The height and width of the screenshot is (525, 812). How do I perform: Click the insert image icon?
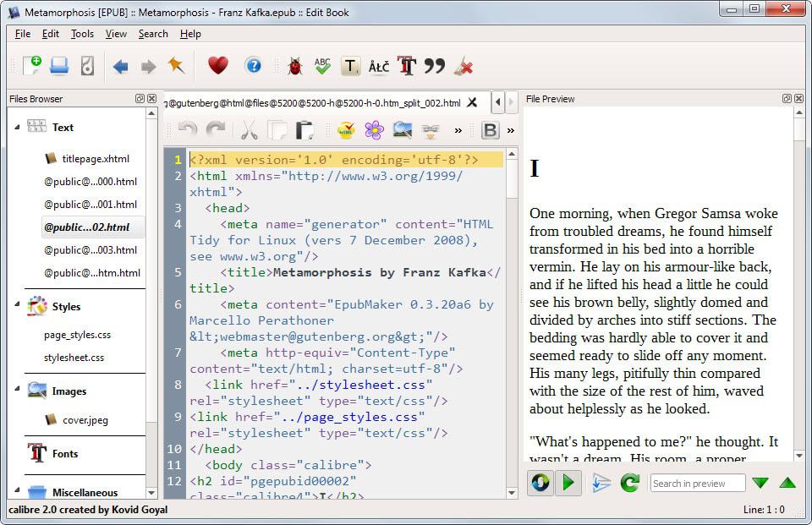403,129
